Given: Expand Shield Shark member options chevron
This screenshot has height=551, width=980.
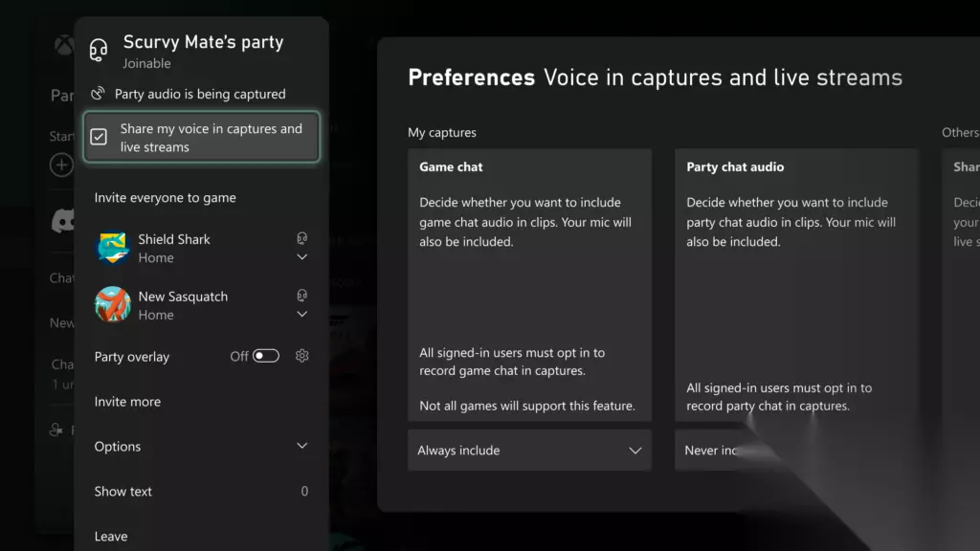Looking at the screenshot, I should click(301, 256).
